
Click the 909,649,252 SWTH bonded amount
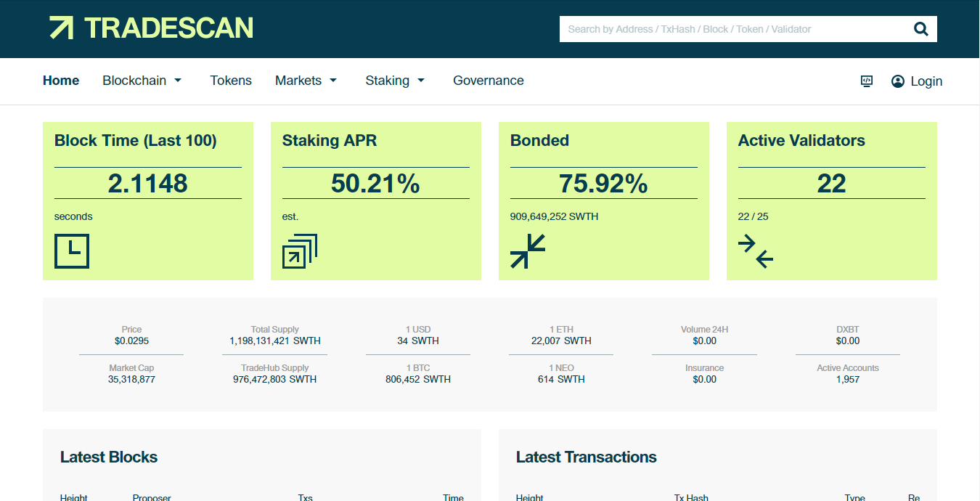click(x=555, y=216)
